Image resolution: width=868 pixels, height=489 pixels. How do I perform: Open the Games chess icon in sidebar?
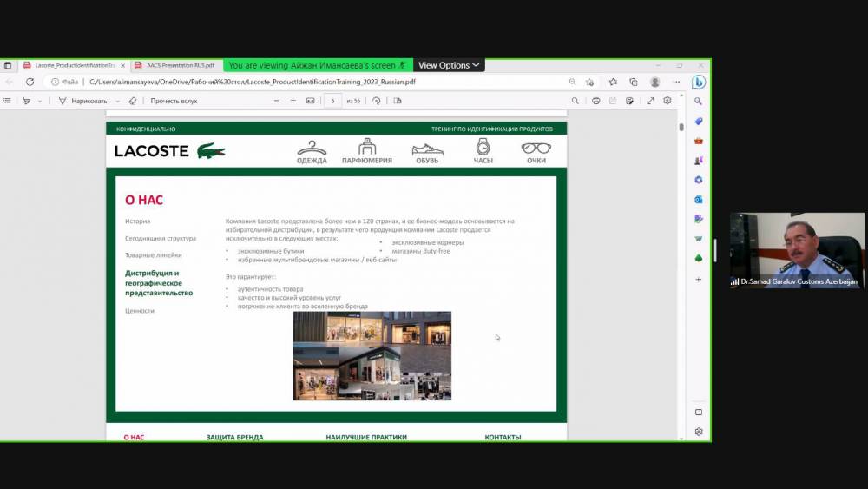tap(699, 160)
